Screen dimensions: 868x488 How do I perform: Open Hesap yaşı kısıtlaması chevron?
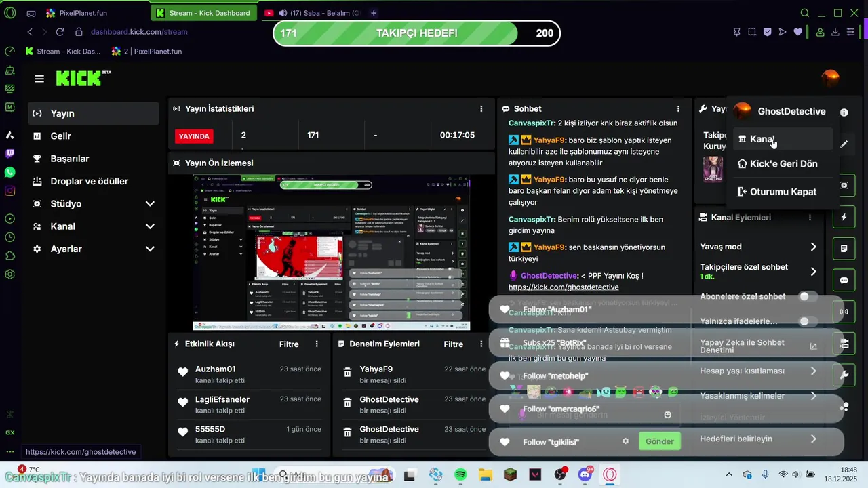[x=813, y=371]
